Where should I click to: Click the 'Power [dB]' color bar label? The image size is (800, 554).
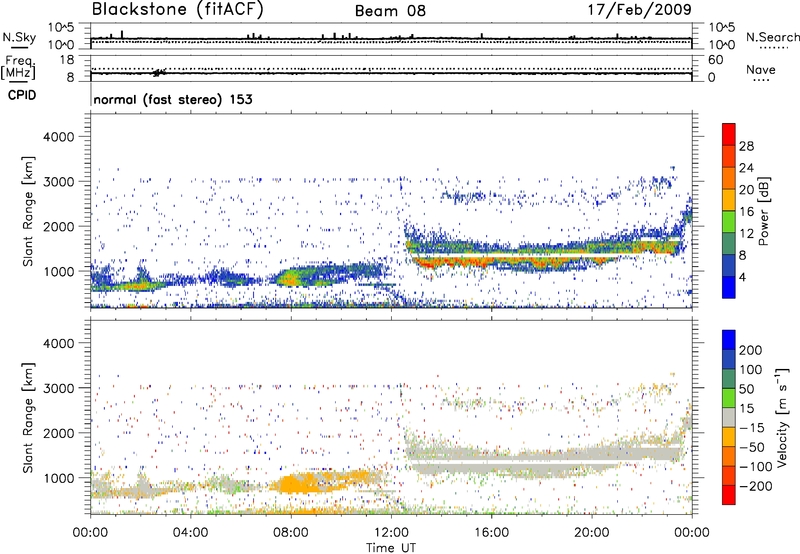point(763,211)
